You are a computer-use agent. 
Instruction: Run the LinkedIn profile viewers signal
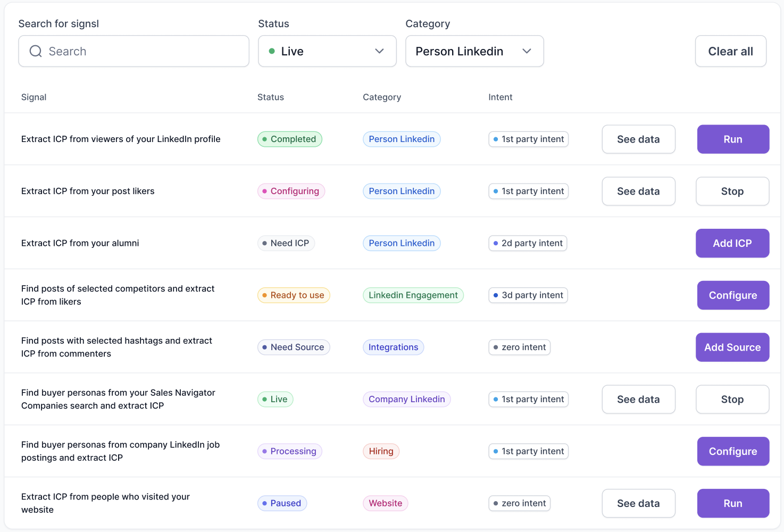[733, 139]
